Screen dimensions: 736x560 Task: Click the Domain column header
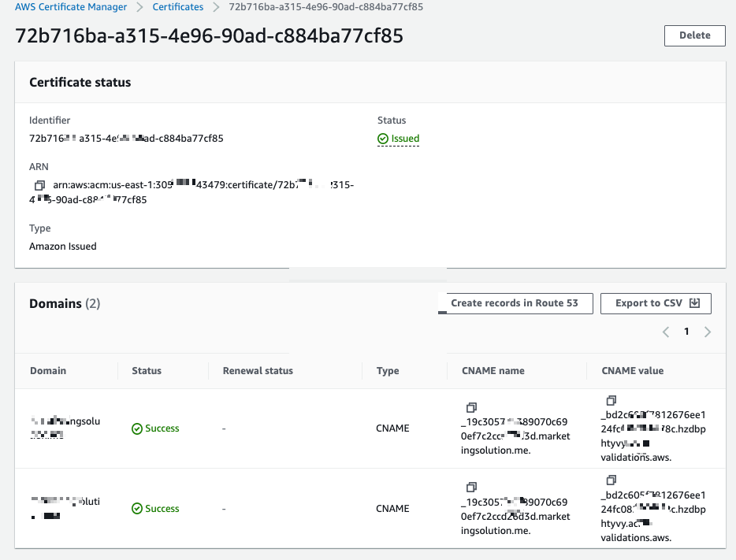[48, 370]
